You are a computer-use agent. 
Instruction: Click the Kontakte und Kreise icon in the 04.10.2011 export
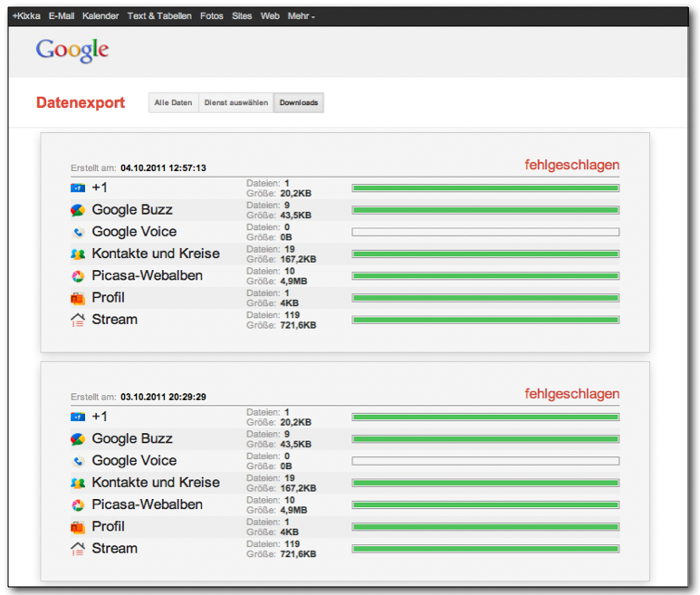click(x=78, y=254)
